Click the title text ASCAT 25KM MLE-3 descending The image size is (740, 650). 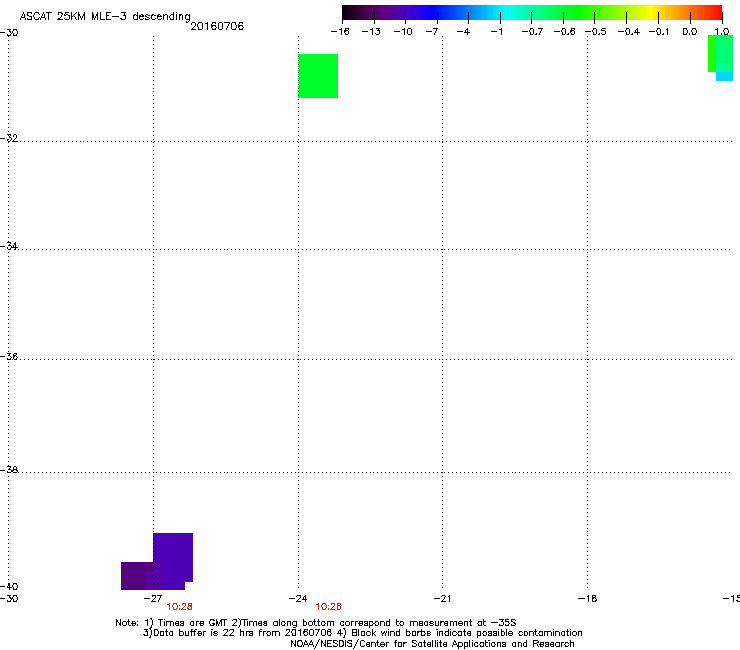tap(105, 16)
